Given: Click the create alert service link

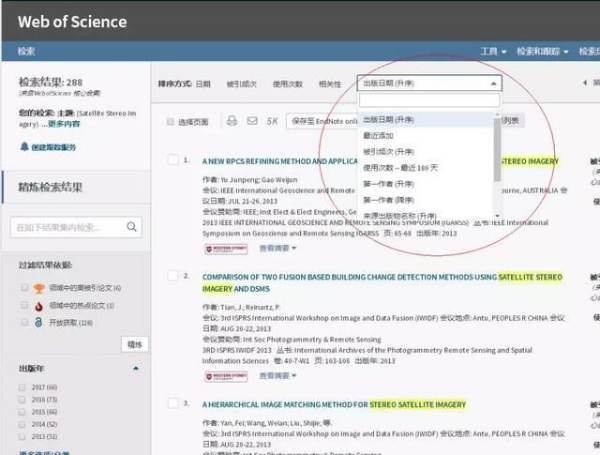Looking at the screenshot, I should click(54, 147).
